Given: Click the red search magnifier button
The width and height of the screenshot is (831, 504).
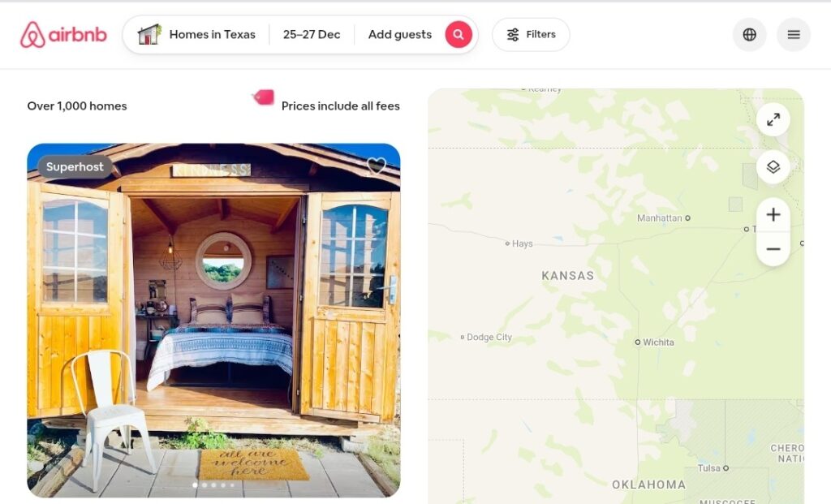Looking at the screenshot, I should [459, 34].
